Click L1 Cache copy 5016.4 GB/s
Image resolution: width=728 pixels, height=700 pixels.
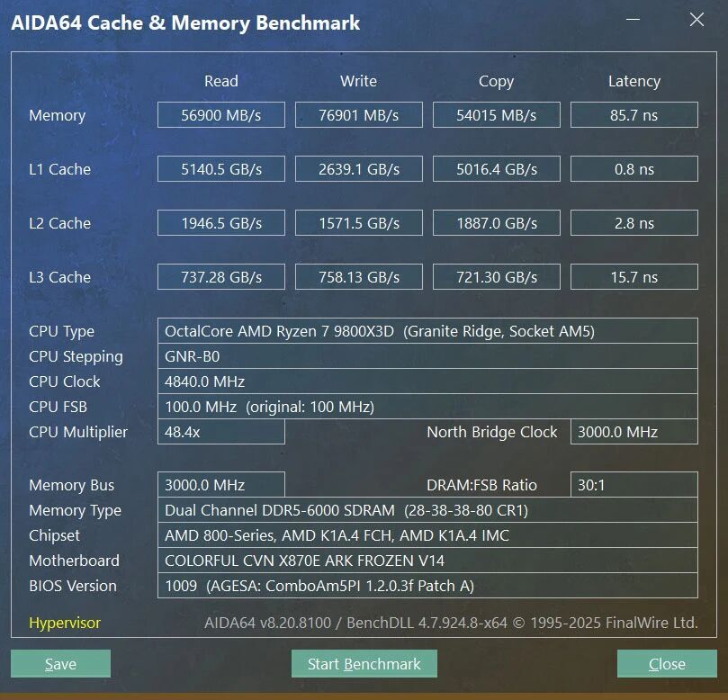coord(497,168)
